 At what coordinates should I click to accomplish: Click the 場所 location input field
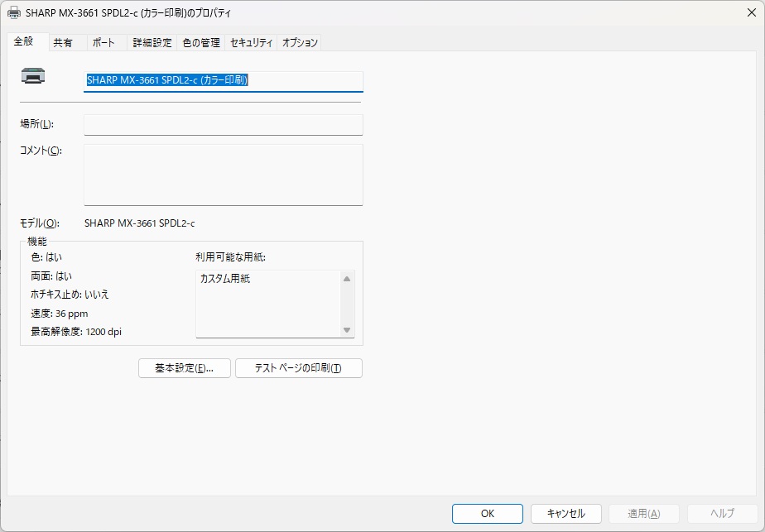pyautogui.click(x=224, y=124)
